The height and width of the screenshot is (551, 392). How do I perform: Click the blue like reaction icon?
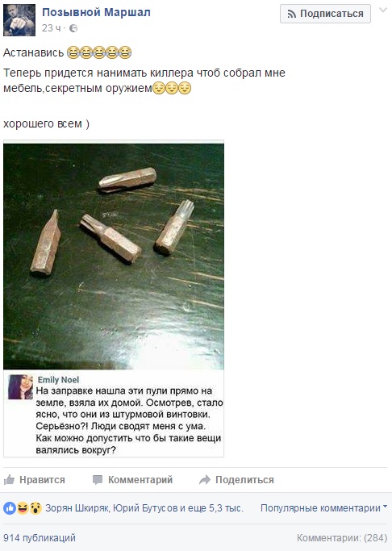point(10,508)
